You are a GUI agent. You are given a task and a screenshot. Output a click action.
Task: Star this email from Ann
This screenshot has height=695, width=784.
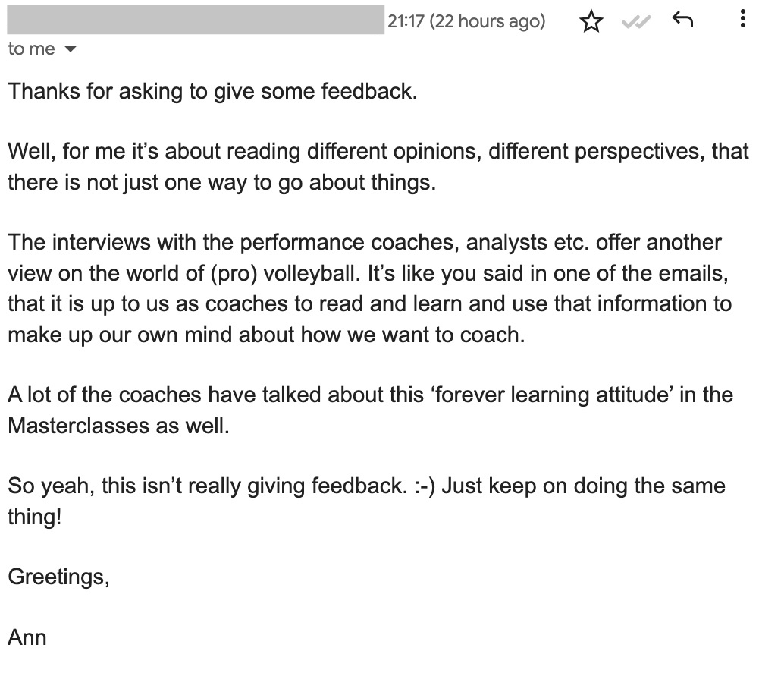[591, 21]
